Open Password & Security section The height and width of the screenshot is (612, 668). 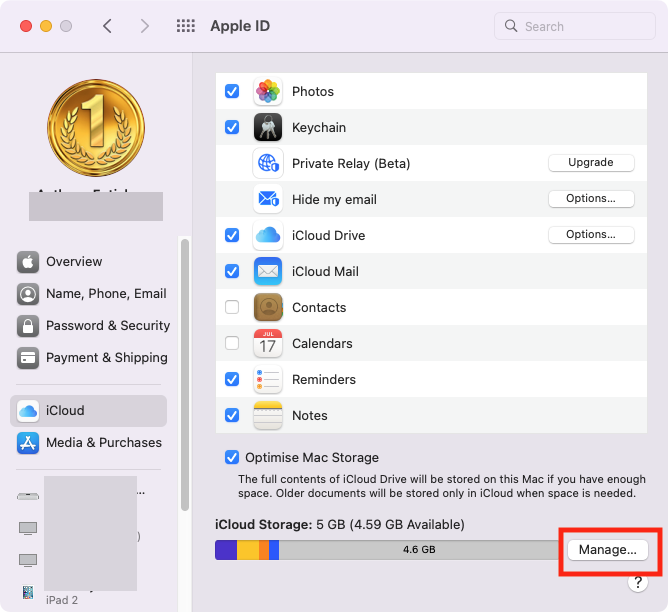pyautogui.click(x=89, y=325)
